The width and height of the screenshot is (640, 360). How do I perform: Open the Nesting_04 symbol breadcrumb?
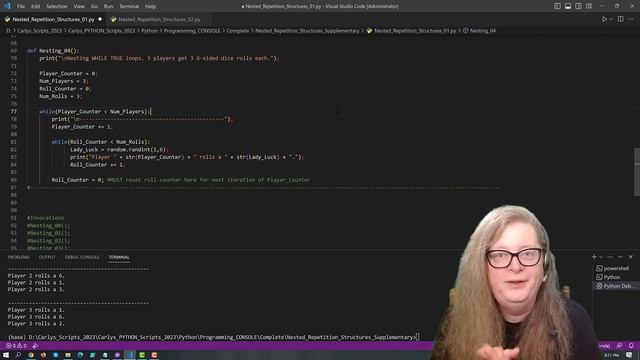479,31
